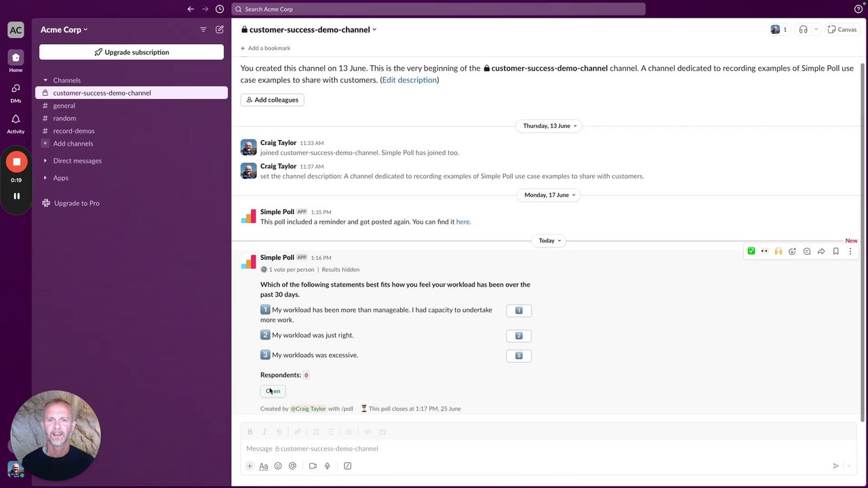Screen dimensions: 868x488
Task: Forward the poll message
Action: tap(821, 251)
